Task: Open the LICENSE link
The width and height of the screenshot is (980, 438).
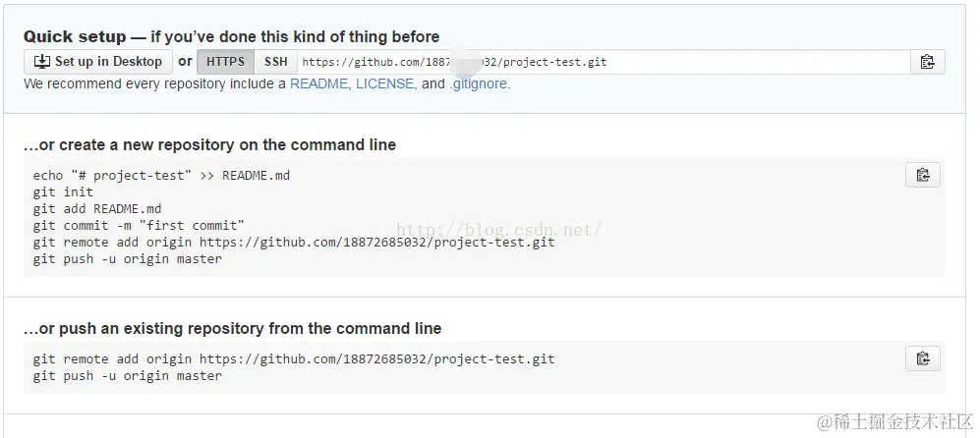Action: click(384, 84)
